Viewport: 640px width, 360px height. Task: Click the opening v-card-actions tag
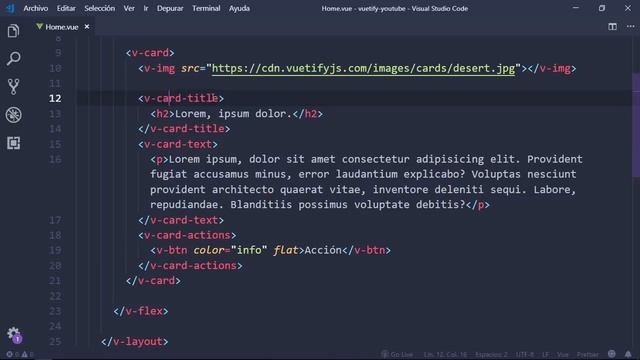coord(187,235)
